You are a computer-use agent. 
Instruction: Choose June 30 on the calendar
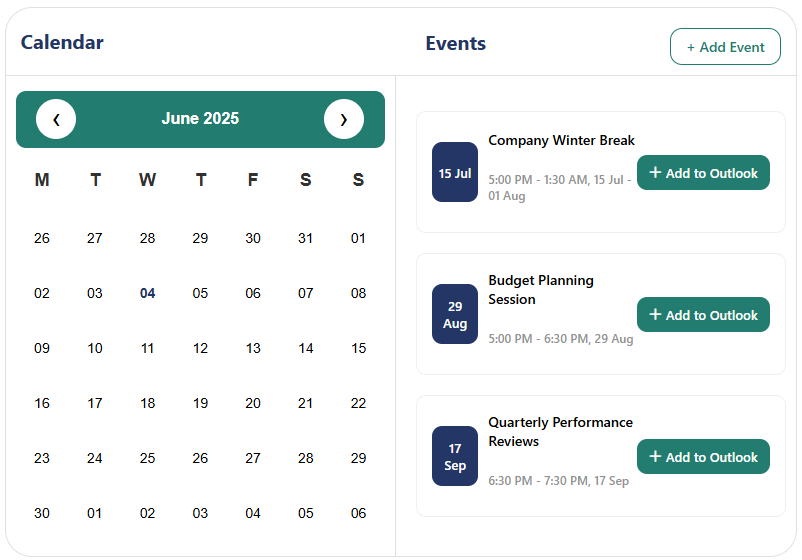[x=42, y=513]
